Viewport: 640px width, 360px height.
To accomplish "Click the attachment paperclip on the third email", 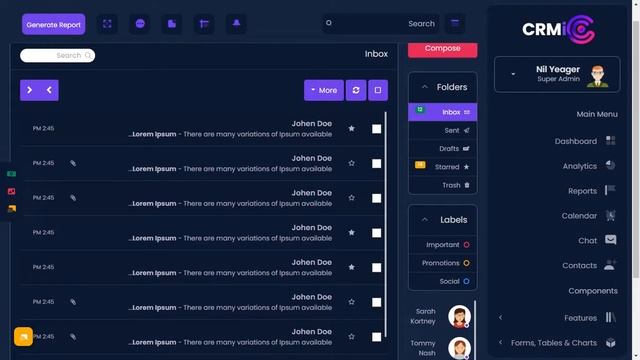I will (73, 198).
